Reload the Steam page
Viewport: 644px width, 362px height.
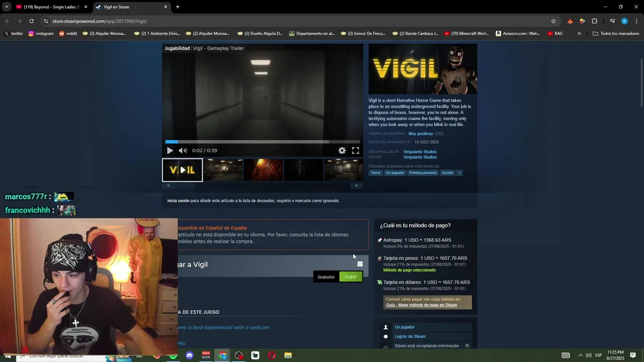pos(31,21)
